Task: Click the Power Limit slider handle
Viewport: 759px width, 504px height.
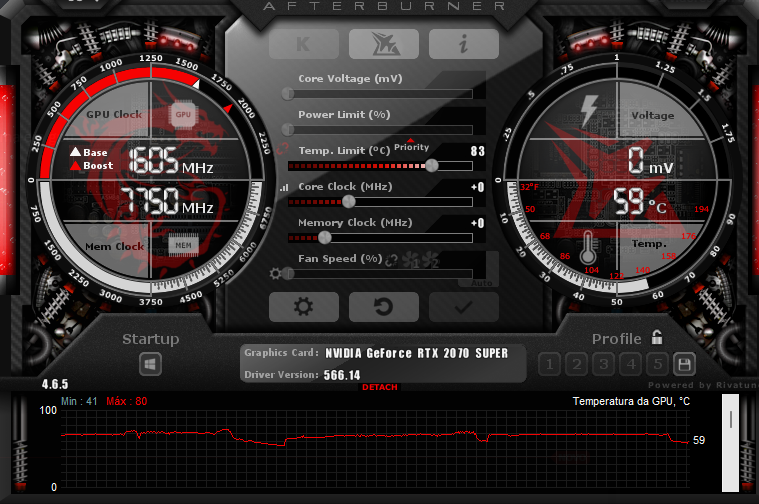Action: [288, 129]
